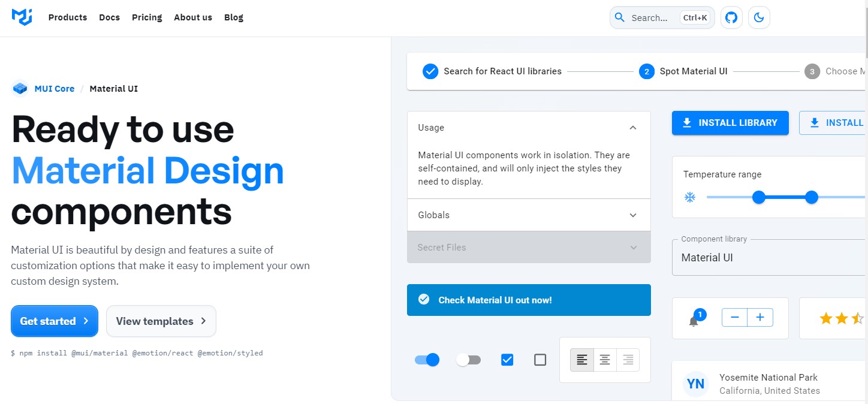The height and width of the screenshot is (404, 868).
Task: Select left text alignment icon
Action: (582, 360)
